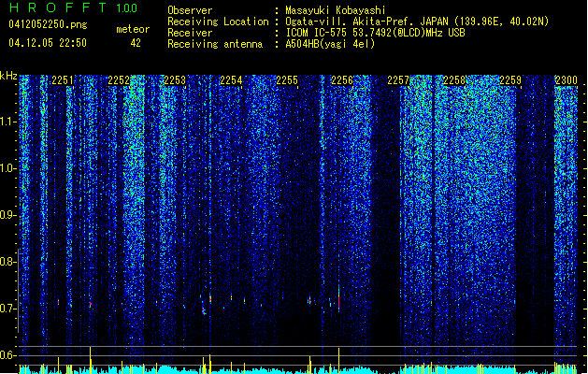Click the HROFFT title text
The image size is (588, 374).
58,7
